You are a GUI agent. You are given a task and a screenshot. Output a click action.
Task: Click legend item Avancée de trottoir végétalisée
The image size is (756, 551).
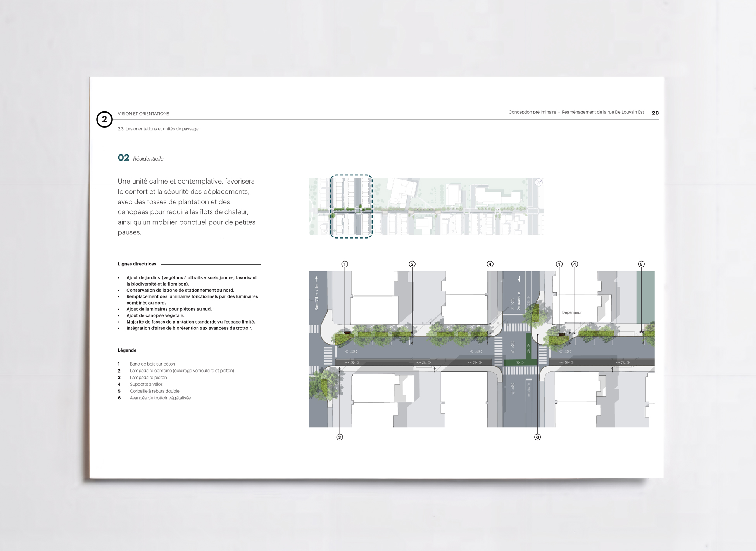pos(160,398)
